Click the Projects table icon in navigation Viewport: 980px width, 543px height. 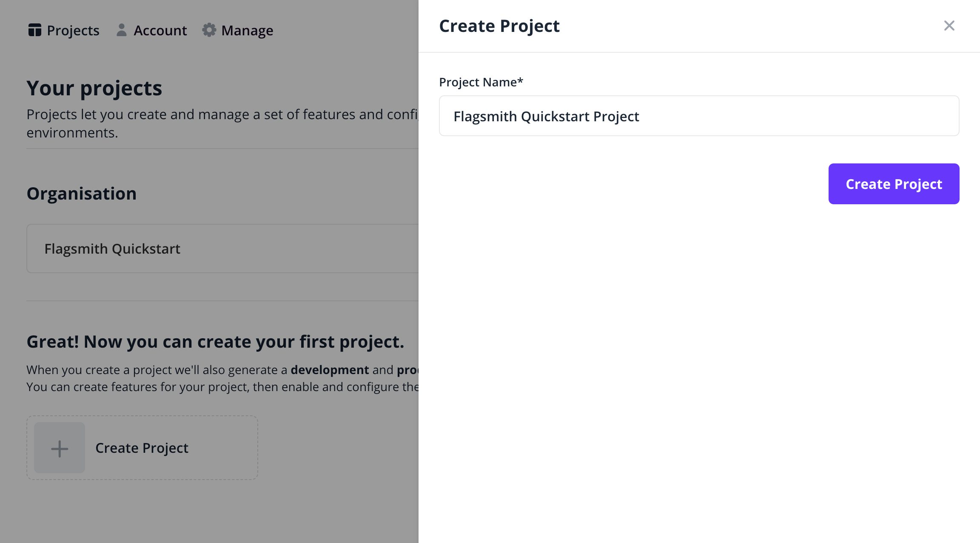[34, 30]
